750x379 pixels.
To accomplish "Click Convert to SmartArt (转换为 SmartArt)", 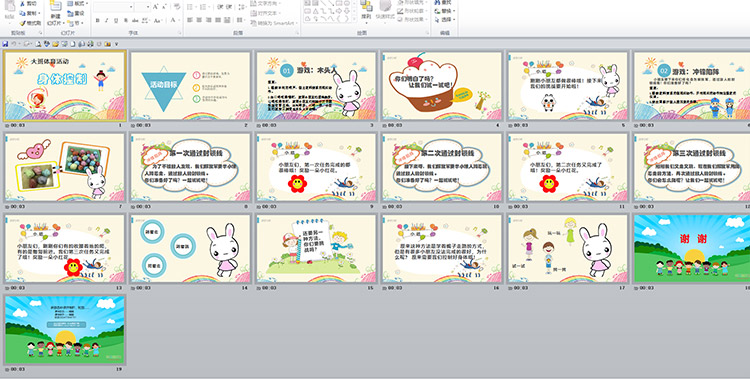I will click(x=274, y=22).
